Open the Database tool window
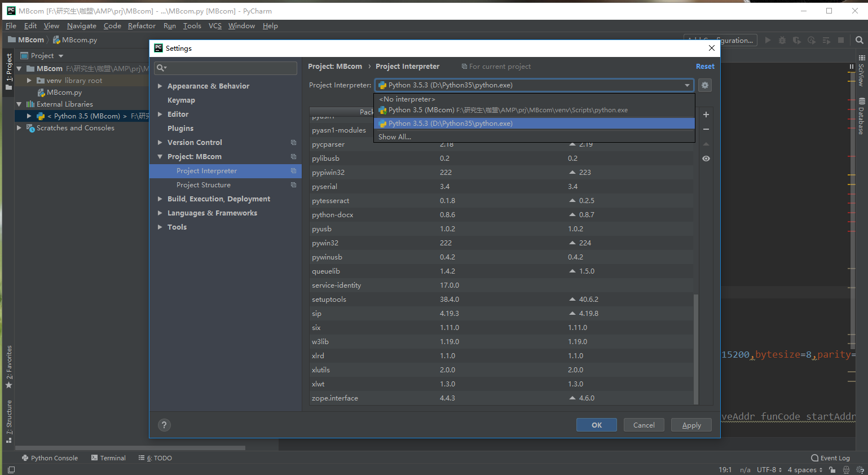Image resolution: width=868 pixels, height=475 pixels. coord(861,117)
